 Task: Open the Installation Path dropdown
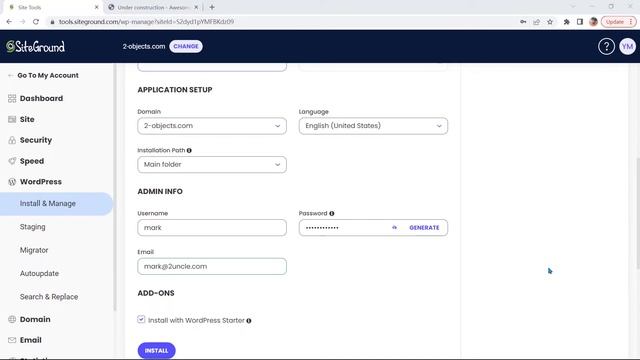click(x=212, y=164)
